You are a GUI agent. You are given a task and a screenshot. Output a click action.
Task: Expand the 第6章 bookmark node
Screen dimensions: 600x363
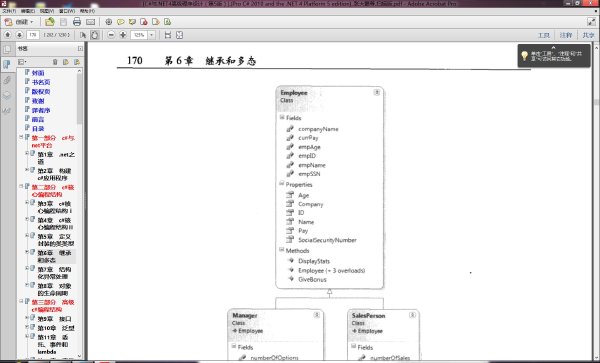[x=27, y=252]
